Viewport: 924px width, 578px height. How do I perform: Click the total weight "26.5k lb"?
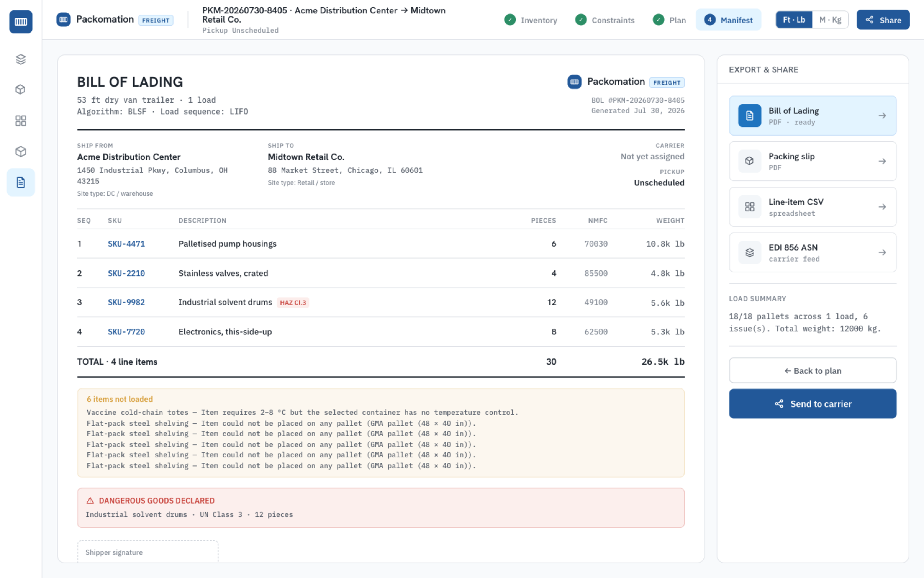click(x=663, y=362)
